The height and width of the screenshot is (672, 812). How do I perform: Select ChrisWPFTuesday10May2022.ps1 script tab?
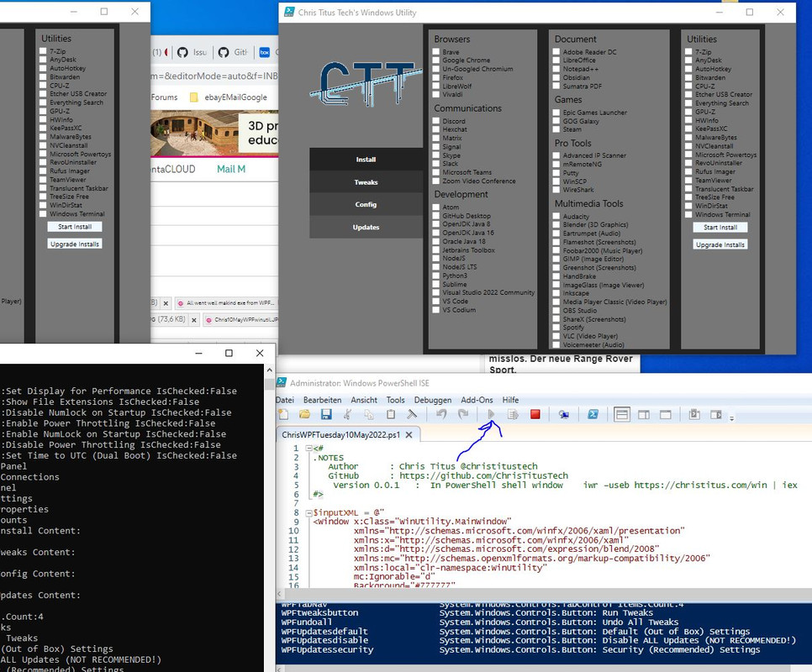[341, 435]
